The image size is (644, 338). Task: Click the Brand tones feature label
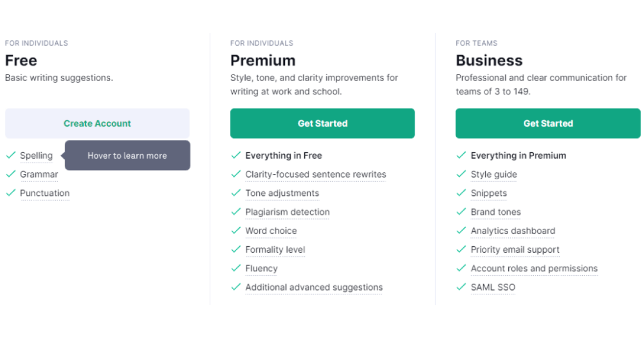coord(496,212)
